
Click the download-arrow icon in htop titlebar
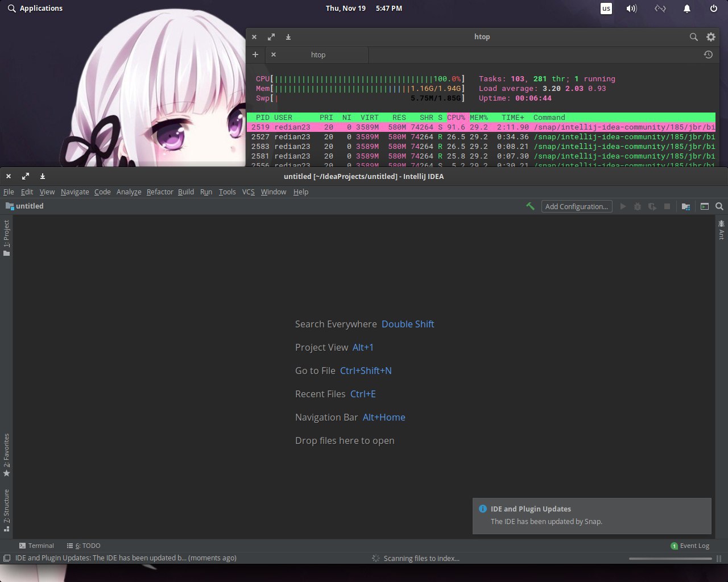pos(288,37)
